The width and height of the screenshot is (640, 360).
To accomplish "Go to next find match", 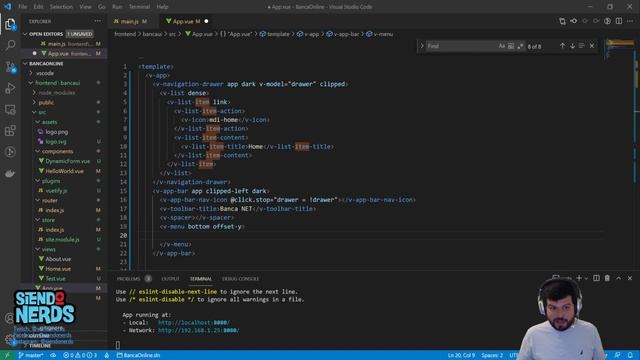I will (x=572, y=46).
